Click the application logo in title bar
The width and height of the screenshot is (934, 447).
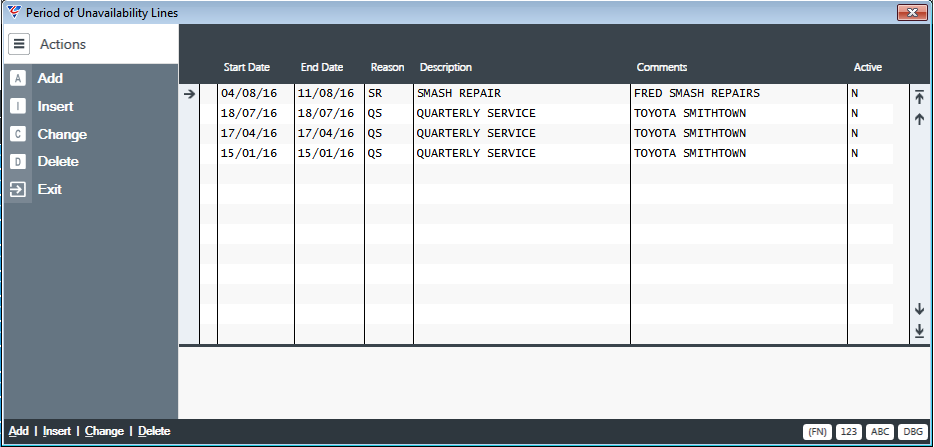(x=14, y=12)
